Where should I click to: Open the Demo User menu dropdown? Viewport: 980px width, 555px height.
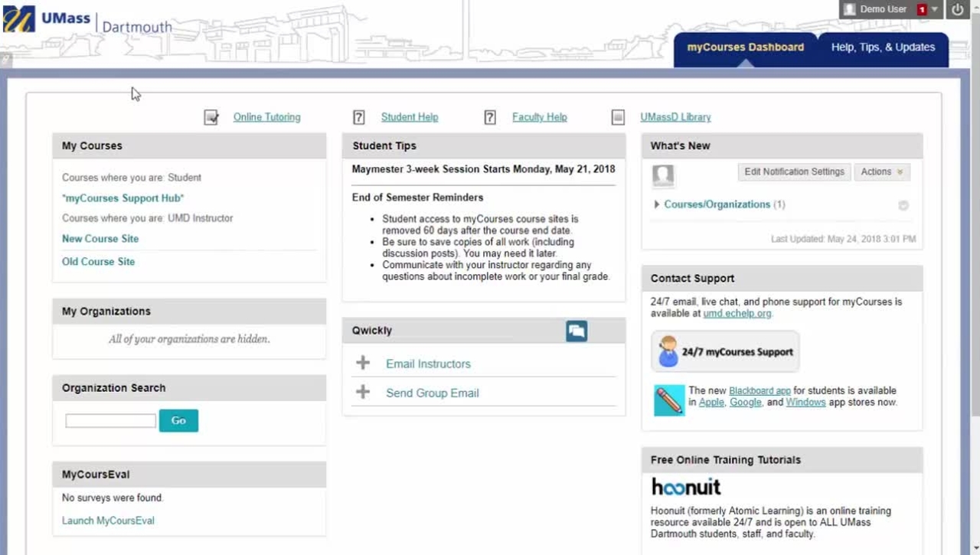click(933, 9)
